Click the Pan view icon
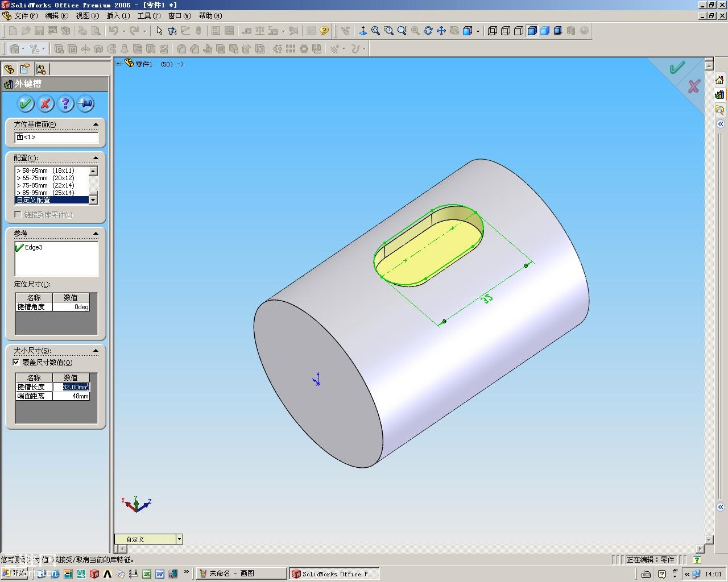Image resolution: width=728 pixels, height=582 pixels. coord(441,31)
